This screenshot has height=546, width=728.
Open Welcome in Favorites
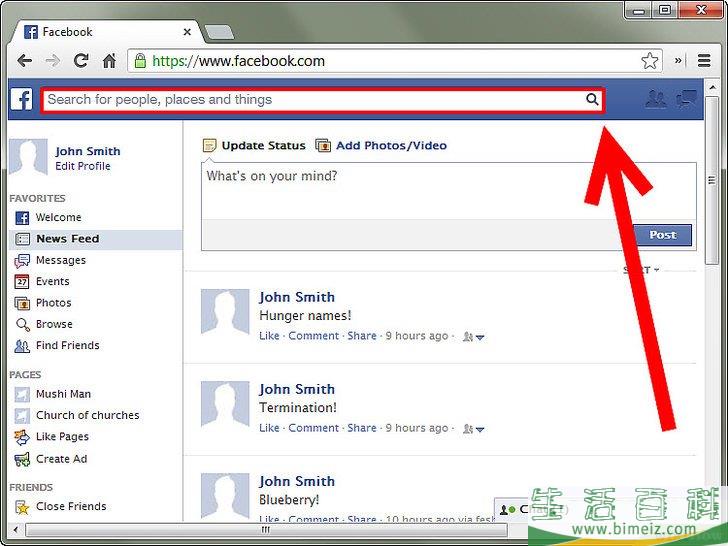click(x=58, y=217)
